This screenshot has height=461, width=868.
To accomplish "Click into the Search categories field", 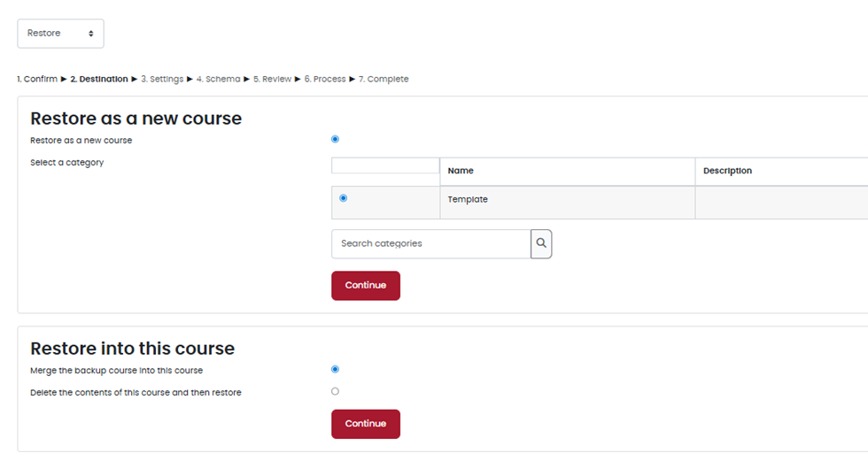I will (430, 243).
